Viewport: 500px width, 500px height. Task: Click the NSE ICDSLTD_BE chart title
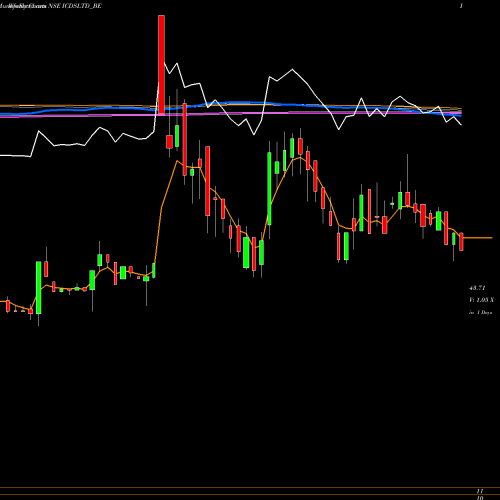75,6
